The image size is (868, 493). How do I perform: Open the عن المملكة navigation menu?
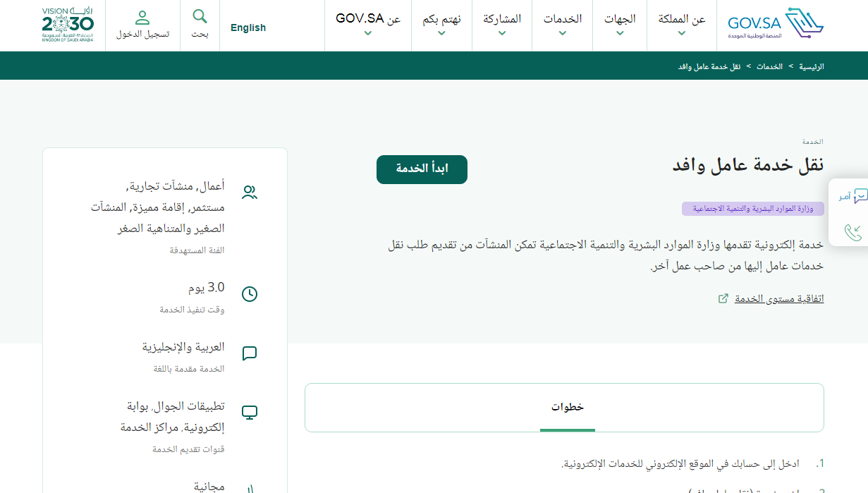pos(682,20)
